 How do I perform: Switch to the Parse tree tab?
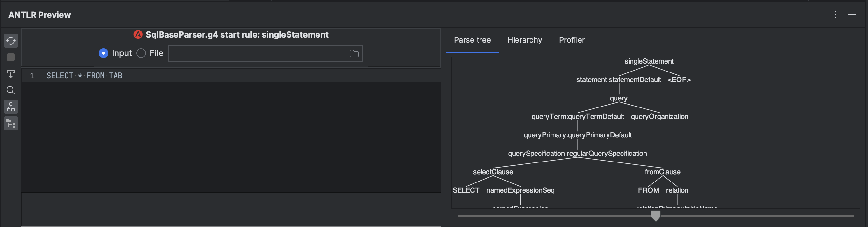tap(472, 40)
